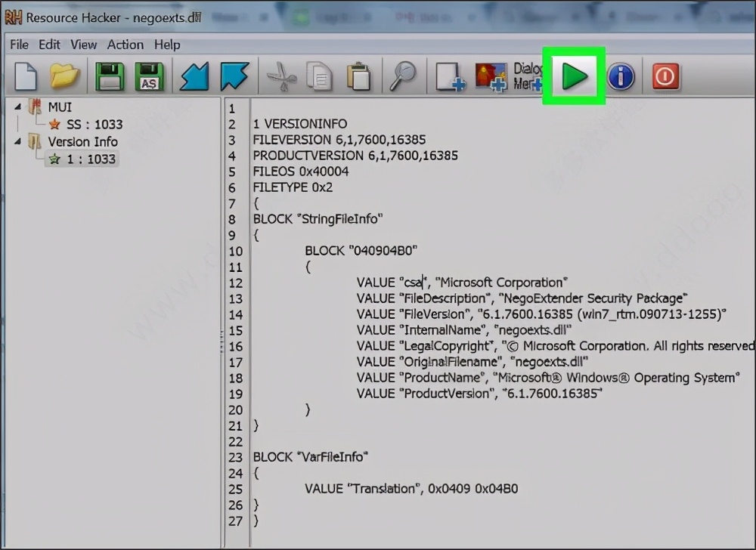The height and width of the screenshot is (550, 756).
Task: Click the red Exit power icon
Action: 665,76
